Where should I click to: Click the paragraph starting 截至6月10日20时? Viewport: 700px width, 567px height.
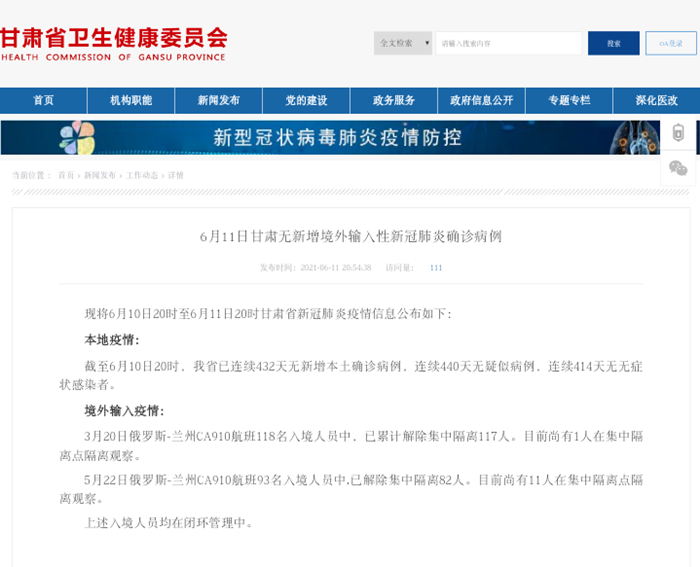point(351,375)
